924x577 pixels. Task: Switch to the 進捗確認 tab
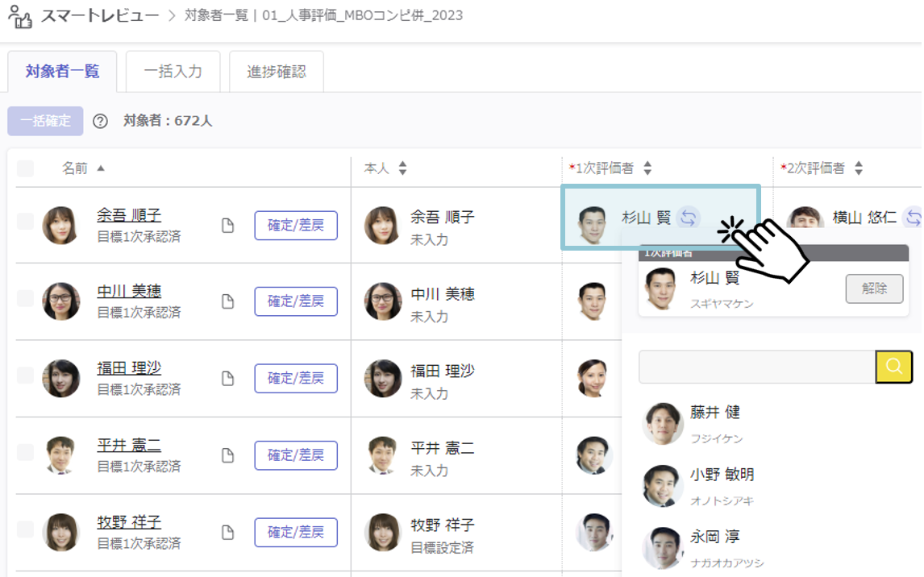coord(277,72)
